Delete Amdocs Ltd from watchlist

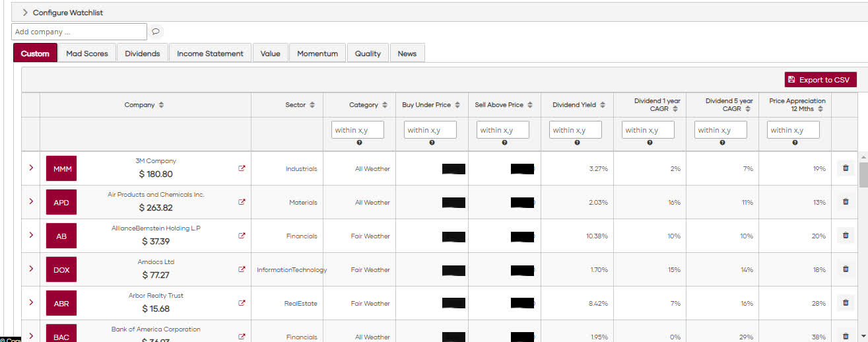[846, 269]
